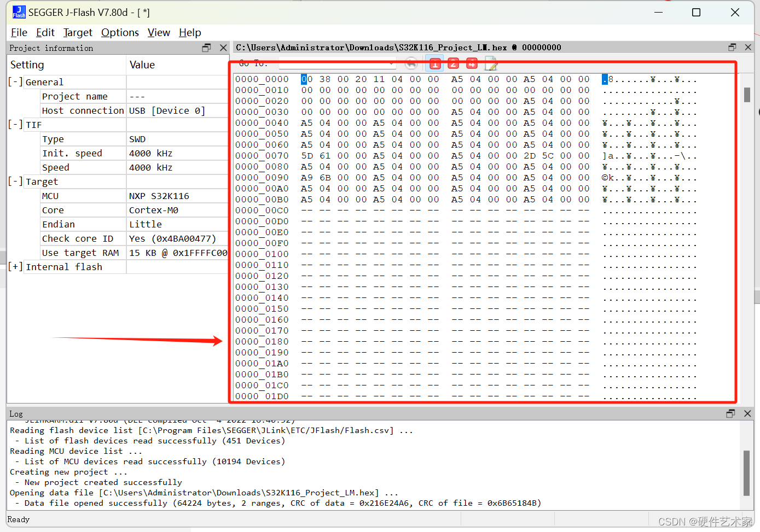Switch to 1-byte display width
This screenshot has height=532, width=760.
click(x=435, y=64)
